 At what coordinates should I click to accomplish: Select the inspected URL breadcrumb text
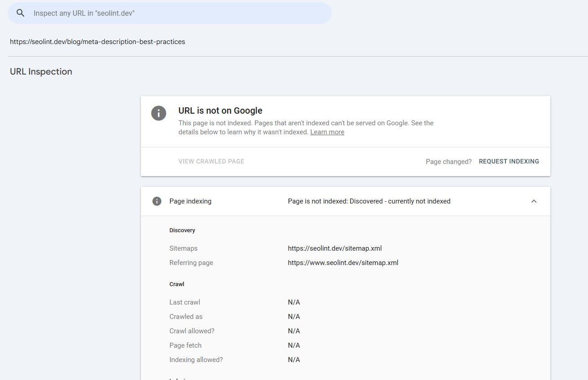(x=97, y=41)
